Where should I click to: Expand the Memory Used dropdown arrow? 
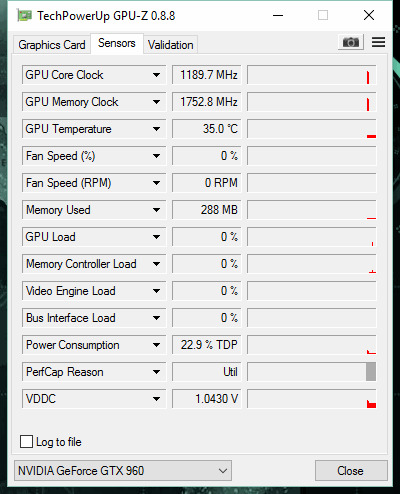[x=156, y=210]
